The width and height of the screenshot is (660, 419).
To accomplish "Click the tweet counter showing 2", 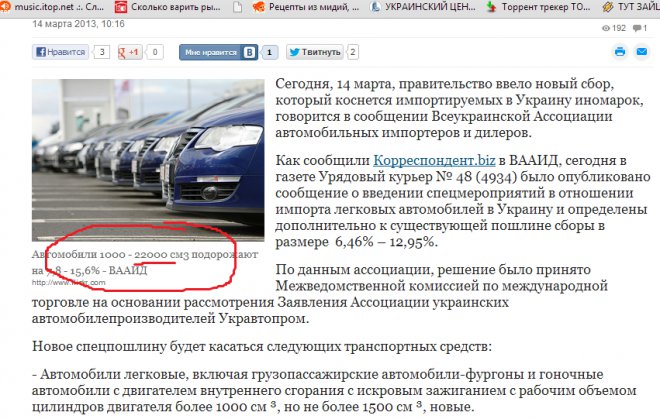I will click(353, 52).
